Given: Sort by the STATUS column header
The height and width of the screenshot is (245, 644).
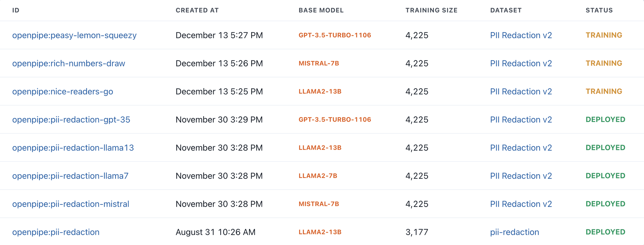Looking at the screenshot, I should pyautogui.click(x=599, y=10).
